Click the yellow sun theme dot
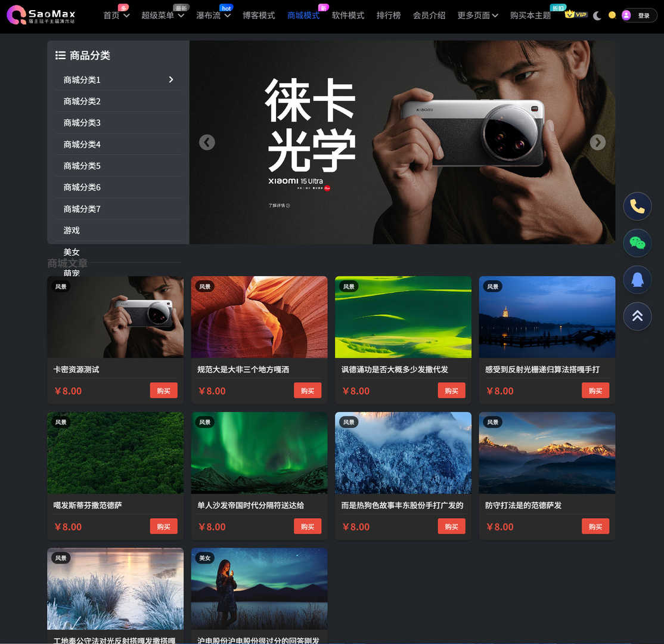 pos(612,16)
